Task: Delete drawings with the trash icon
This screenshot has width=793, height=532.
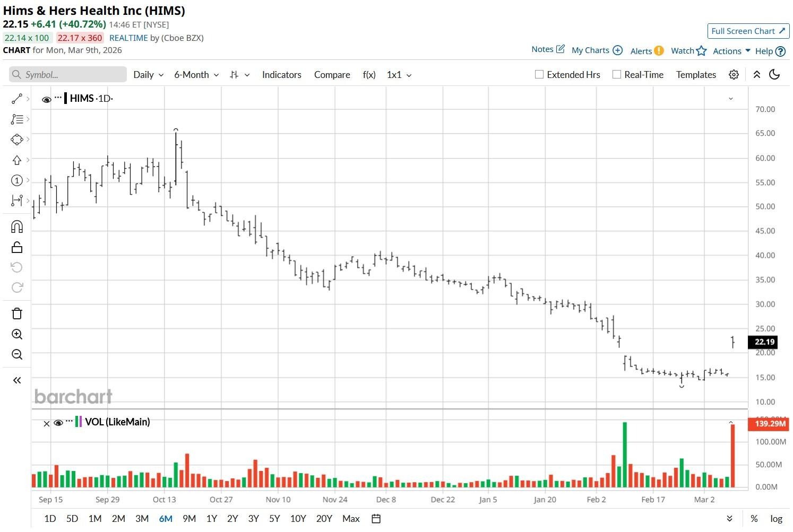Action: (x=17, y=313)
